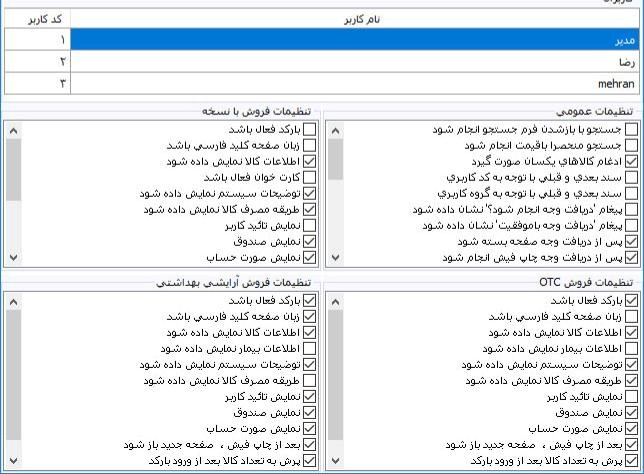Uncheck 'توضیحات سیستم نمایش داده شود' in آرایشی بهداشتی
The height and width of the screenshot is (474, 644).
point(309,365)
